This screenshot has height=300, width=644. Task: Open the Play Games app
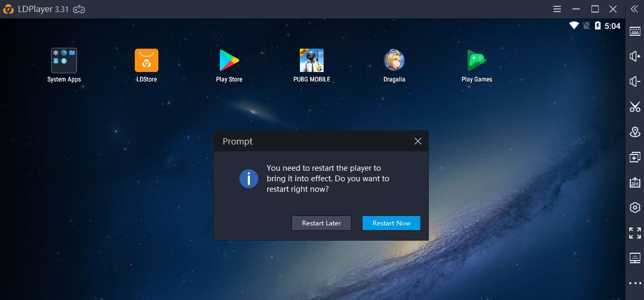coord(477,60)
